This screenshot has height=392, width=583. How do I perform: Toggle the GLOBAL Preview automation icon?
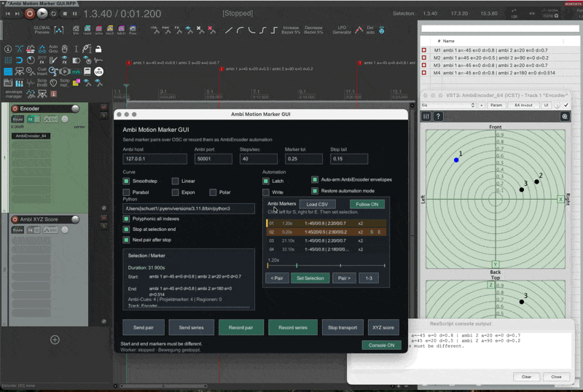59,30
